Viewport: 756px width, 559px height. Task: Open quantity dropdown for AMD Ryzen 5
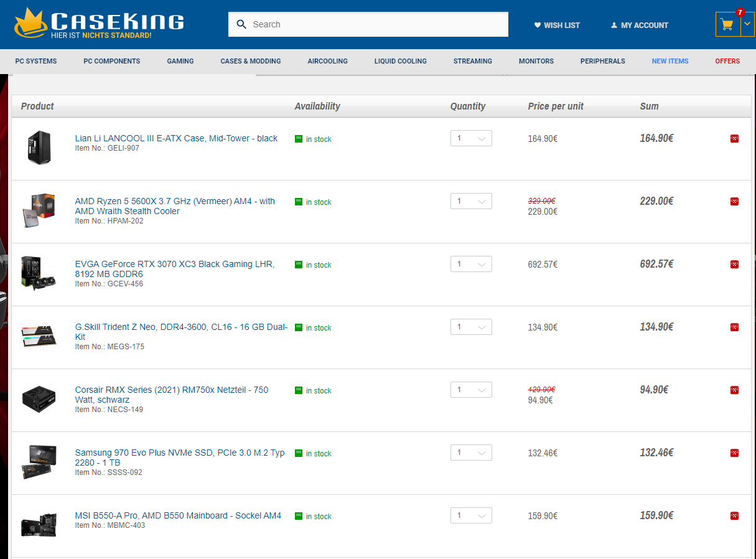point(471,201)
